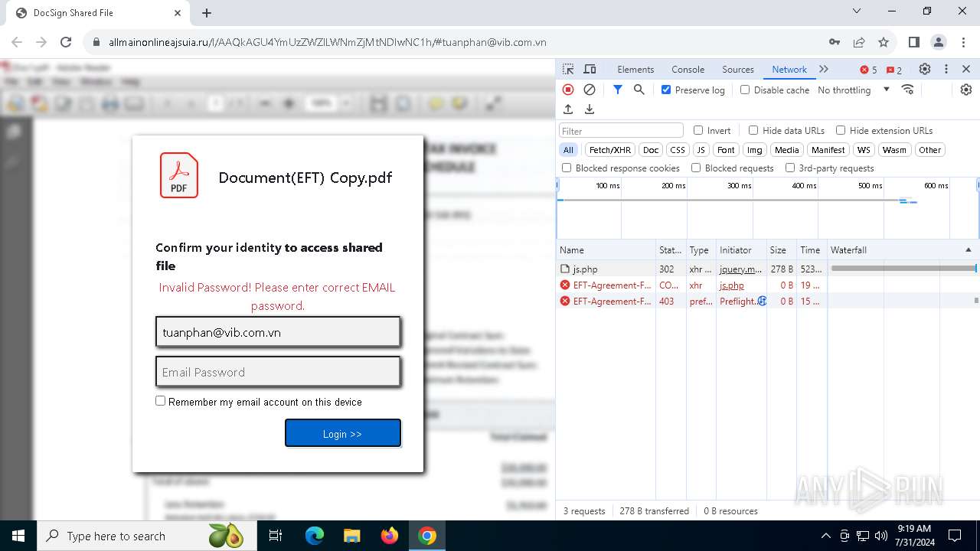Click the email address field
This screenshot has height=551, width=980.
[x=278, y=332]
